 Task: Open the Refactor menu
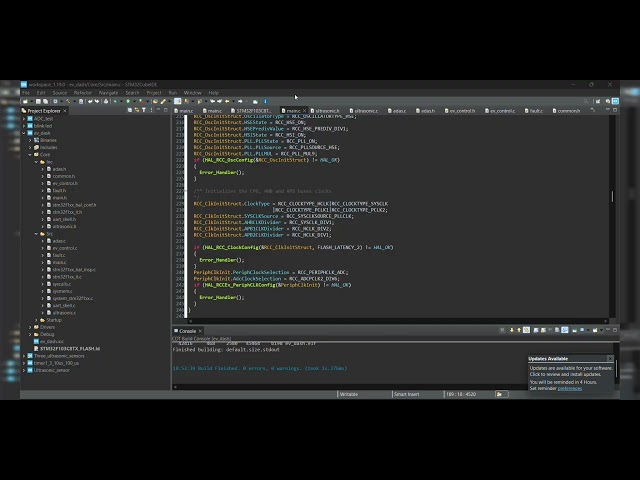(x=83, y=93)
